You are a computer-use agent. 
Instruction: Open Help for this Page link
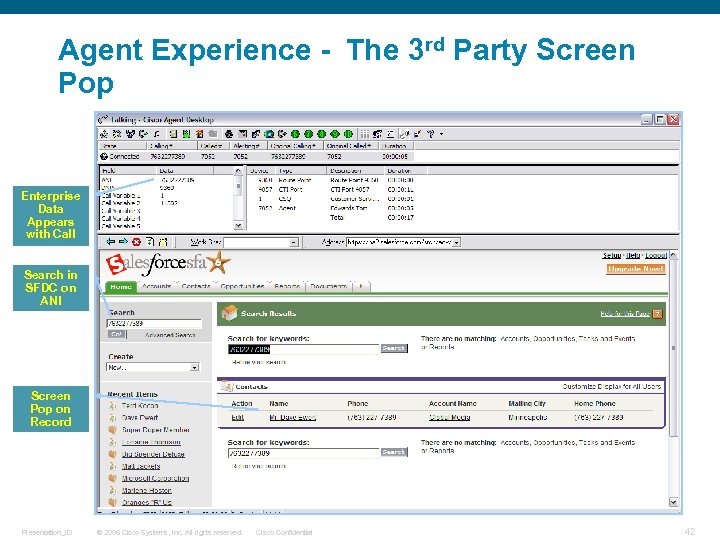(x=625, y=314)
